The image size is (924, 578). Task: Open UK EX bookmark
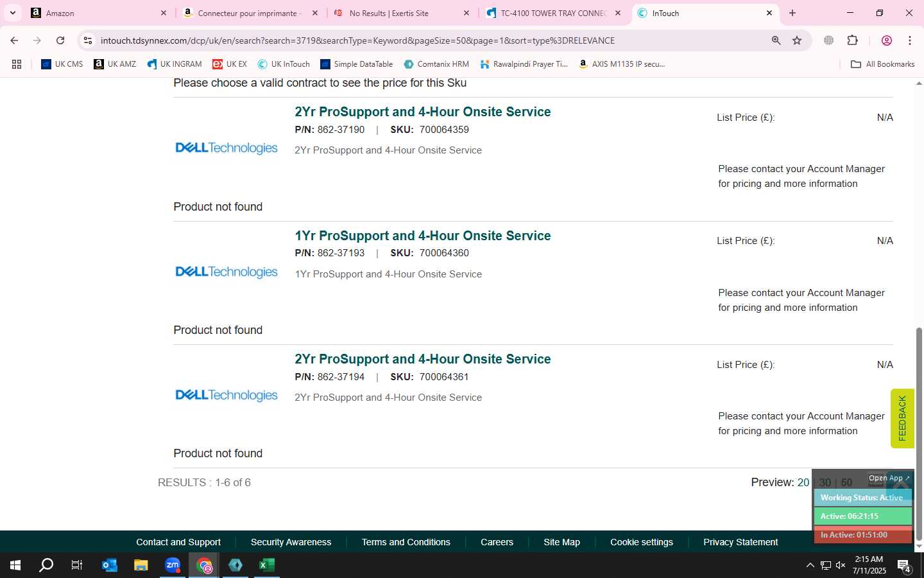230,64
